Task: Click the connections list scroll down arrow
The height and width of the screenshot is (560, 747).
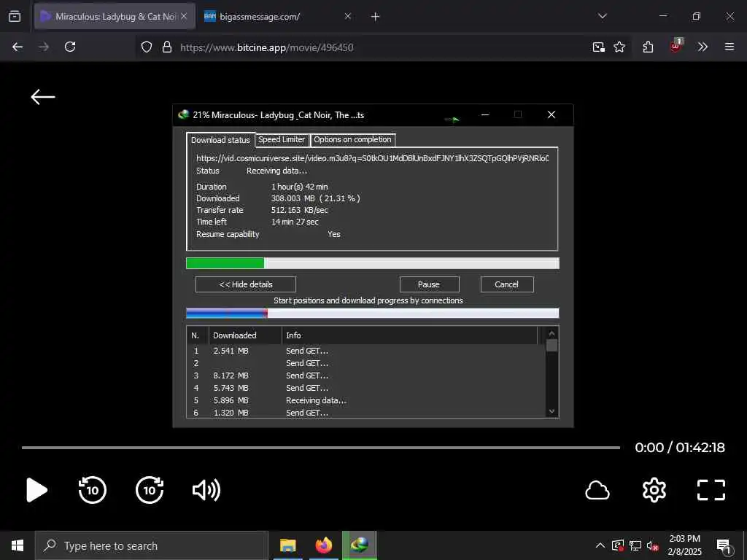Action: click(551, 411)
